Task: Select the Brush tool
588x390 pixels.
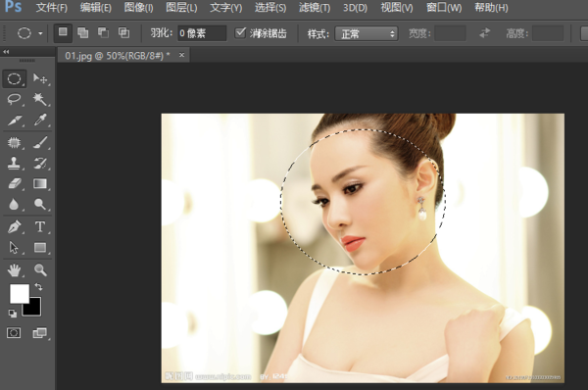Action: (x=40, y=142)
